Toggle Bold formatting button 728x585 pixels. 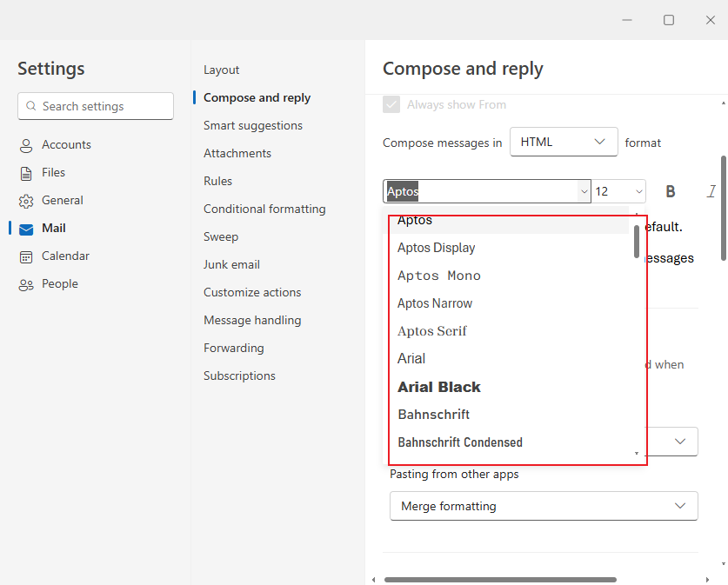pyautogui.click(x=671, y=191)
